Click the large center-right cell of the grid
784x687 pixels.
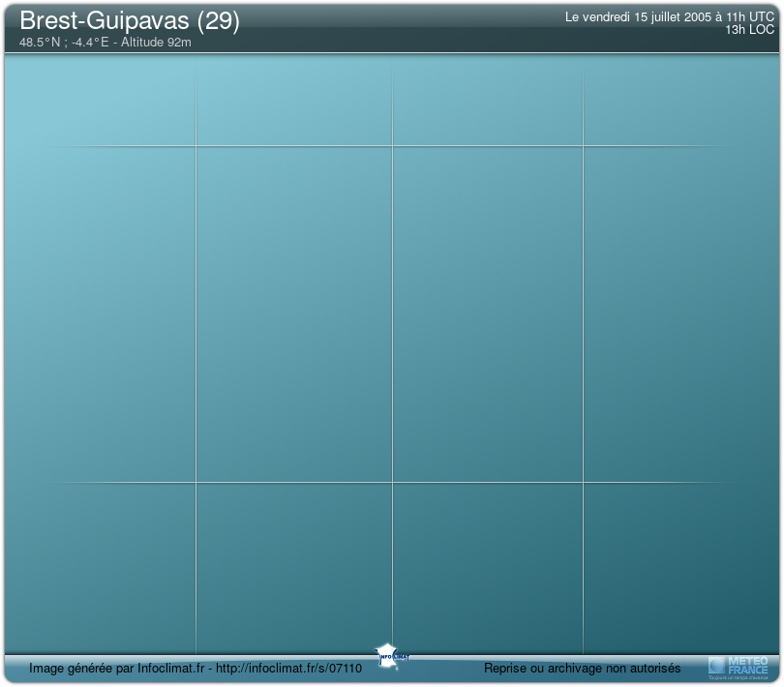coord(487,314)
